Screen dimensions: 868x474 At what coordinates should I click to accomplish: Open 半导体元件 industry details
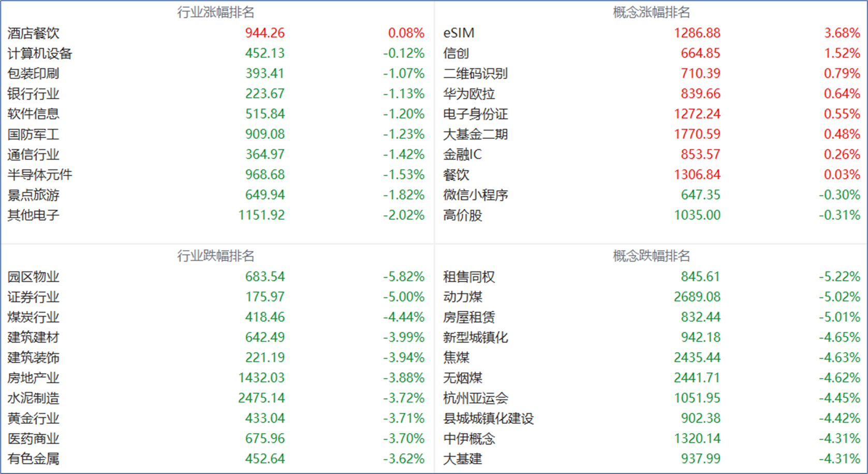pos(40,175)
